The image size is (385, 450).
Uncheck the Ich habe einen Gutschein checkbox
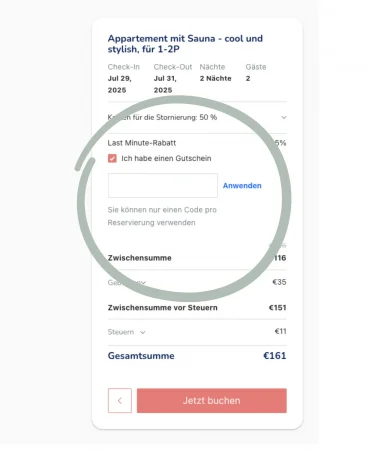(112, 158)
